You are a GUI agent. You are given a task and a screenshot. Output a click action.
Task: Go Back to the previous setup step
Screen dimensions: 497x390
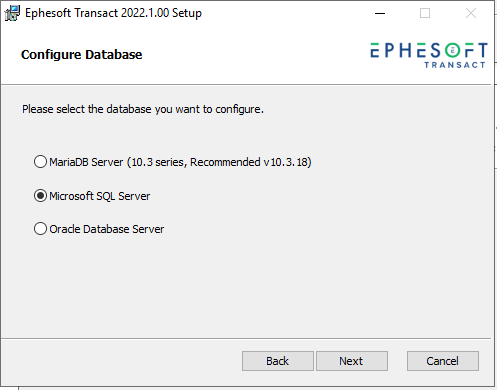coord(278,361)
